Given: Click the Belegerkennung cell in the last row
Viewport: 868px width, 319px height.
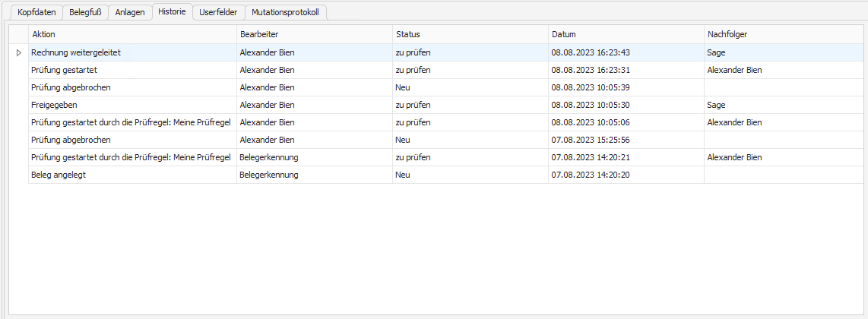Looking at the screenshot, I should [268, 175].
